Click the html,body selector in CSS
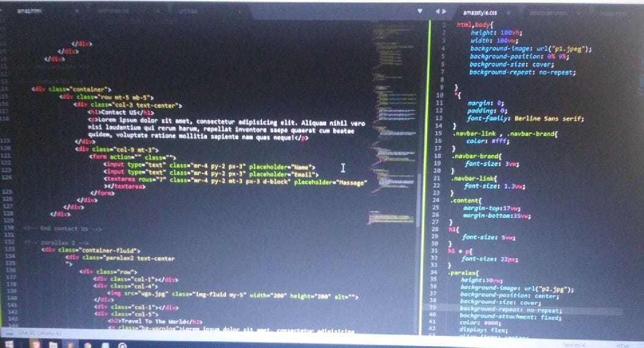This screenshot has height=348, width=644. tap(475, 25)
